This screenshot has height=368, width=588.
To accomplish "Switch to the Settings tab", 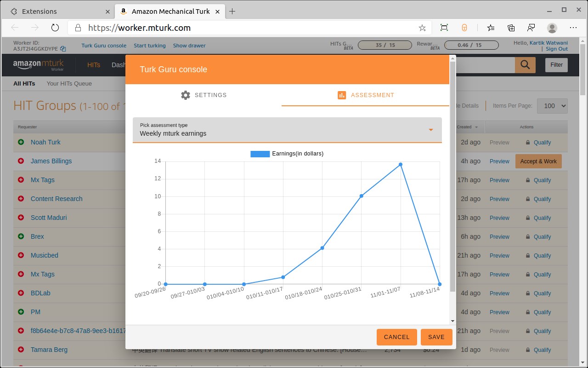I will coord(204,95).
